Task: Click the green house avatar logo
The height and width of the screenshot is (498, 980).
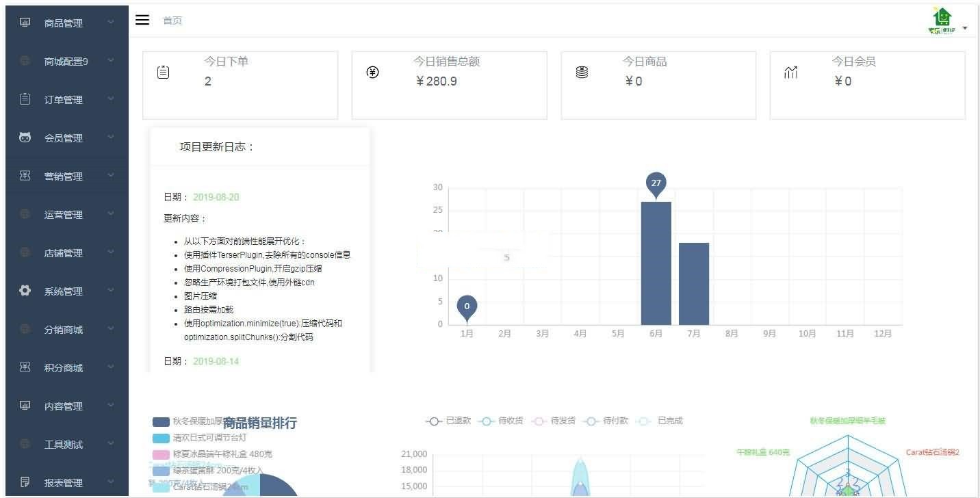Action: coord(942,21)
